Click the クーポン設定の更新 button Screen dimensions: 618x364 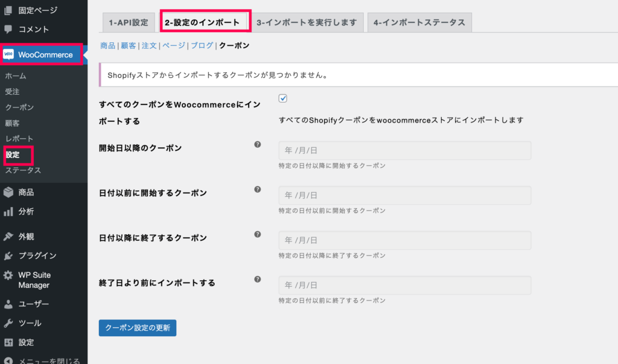coord(138,328)
